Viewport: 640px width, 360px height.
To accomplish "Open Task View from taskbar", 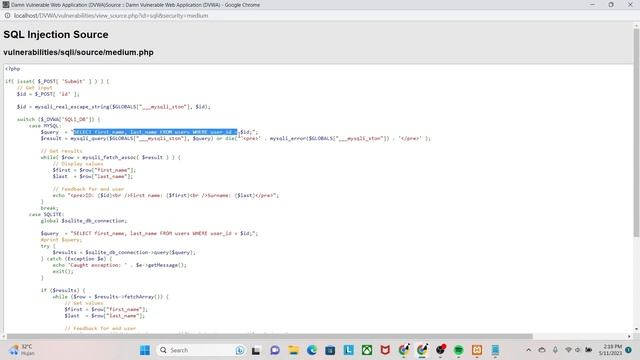I will (256, 350).
